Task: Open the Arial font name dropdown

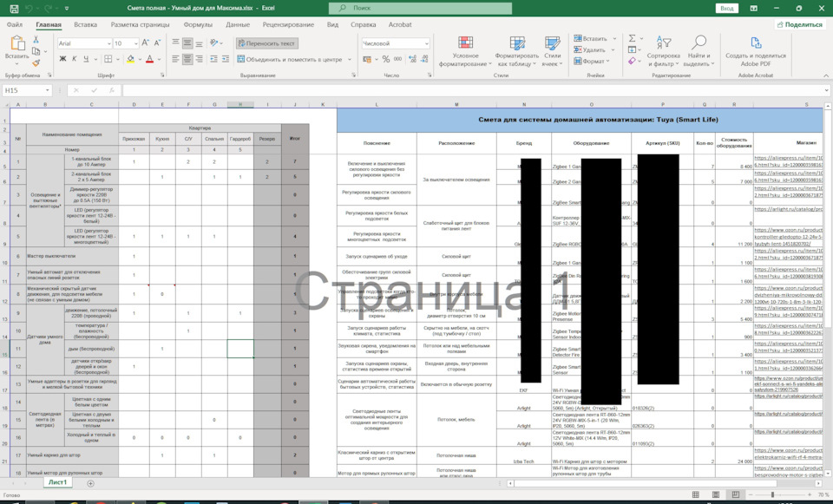Action: pos(108,43)
